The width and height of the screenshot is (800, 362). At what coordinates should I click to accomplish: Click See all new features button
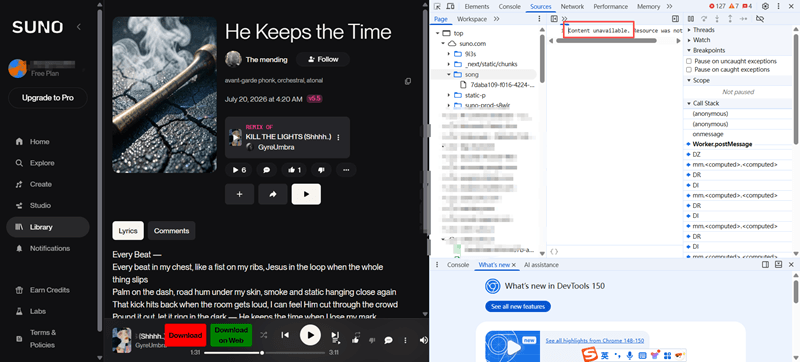[x=518, y=306]
